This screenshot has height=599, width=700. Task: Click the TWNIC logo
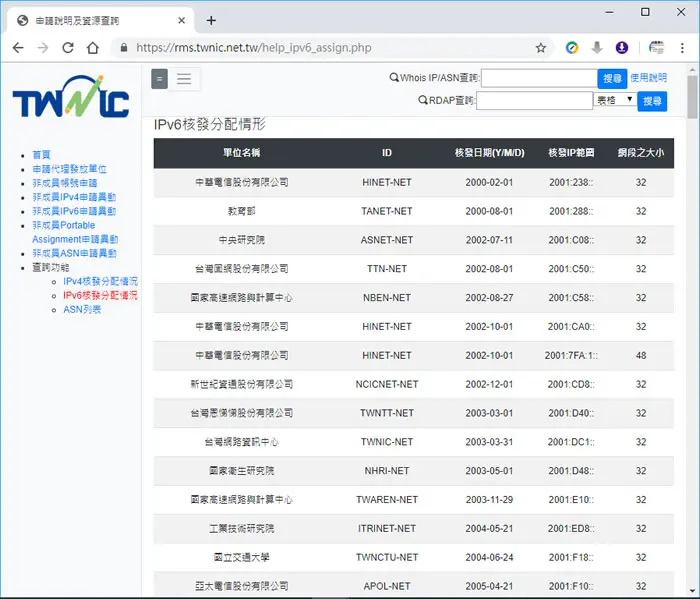(71, 96)
